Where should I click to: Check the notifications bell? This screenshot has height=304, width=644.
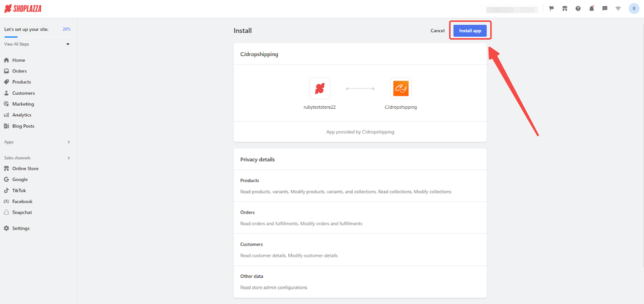coord(591,9)
